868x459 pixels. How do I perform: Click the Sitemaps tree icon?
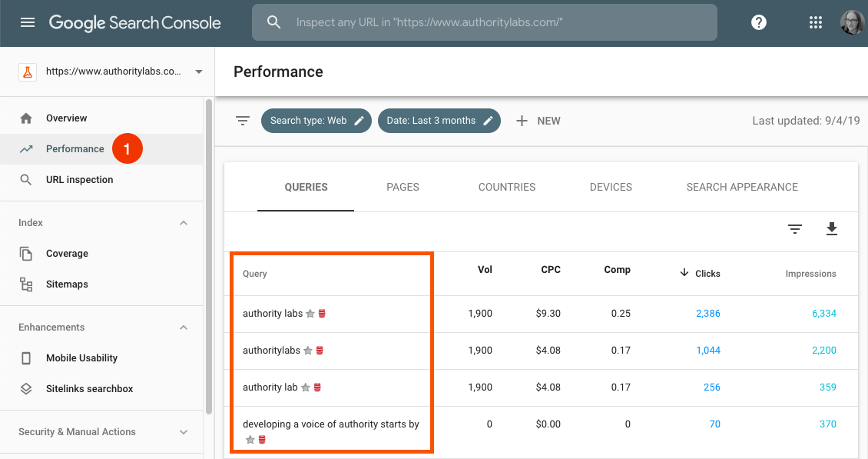point(26,284)
